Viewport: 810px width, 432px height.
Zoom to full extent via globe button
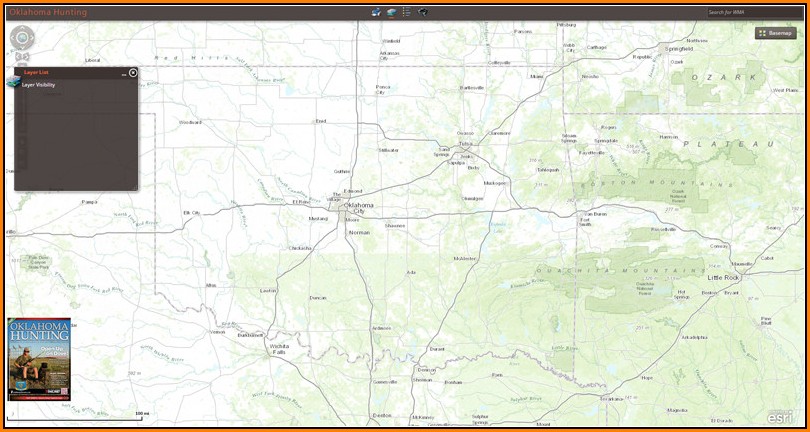tap(22, 37)
